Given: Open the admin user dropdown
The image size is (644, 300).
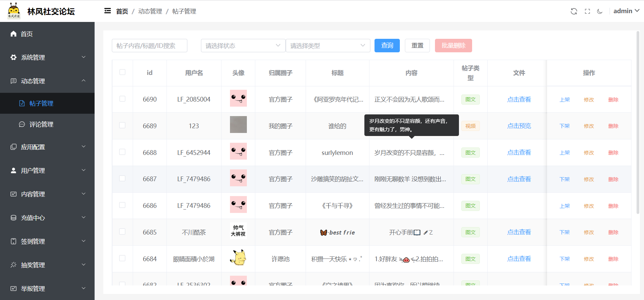Looking at the screenshot, I should [626, 11].
